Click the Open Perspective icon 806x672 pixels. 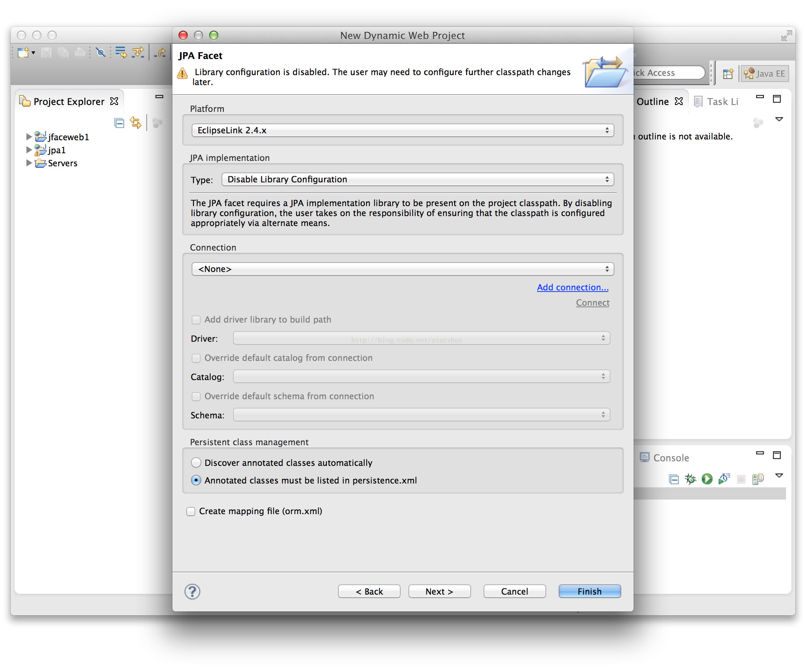tap(728, 73)
